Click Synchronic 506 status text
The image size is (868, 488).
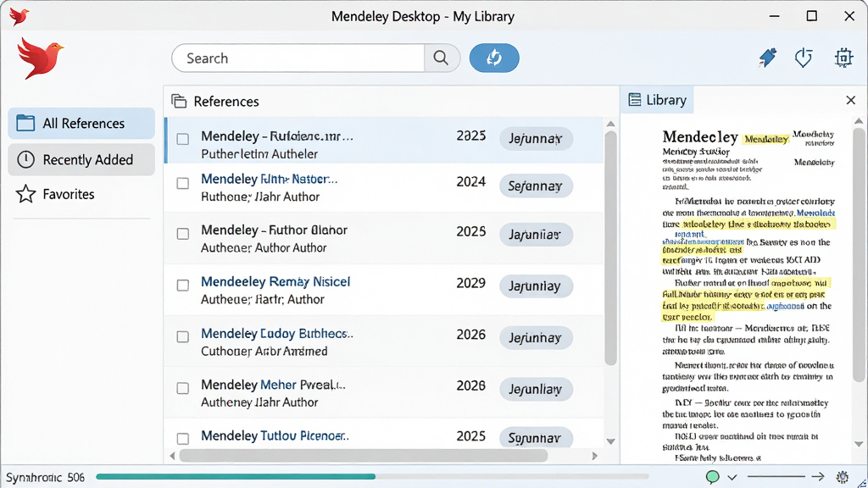point(45,477)
